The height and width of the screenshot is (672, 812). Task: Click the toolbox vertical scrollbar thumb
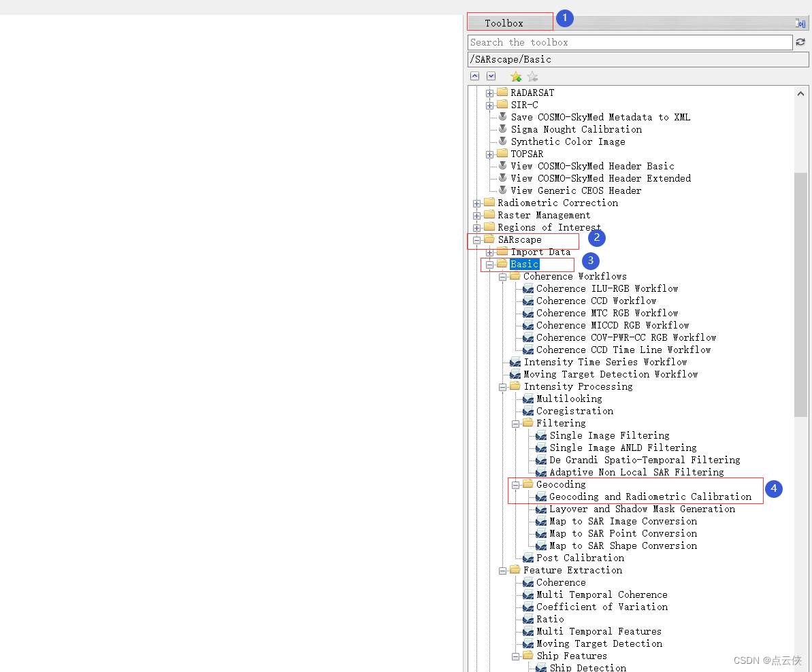click(800, 295)
